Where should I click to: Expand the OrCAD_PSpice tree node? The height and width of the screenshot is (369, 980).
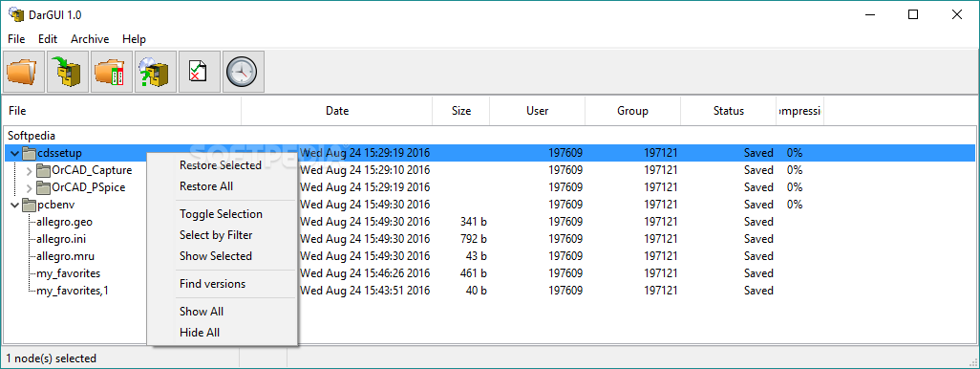29,187
